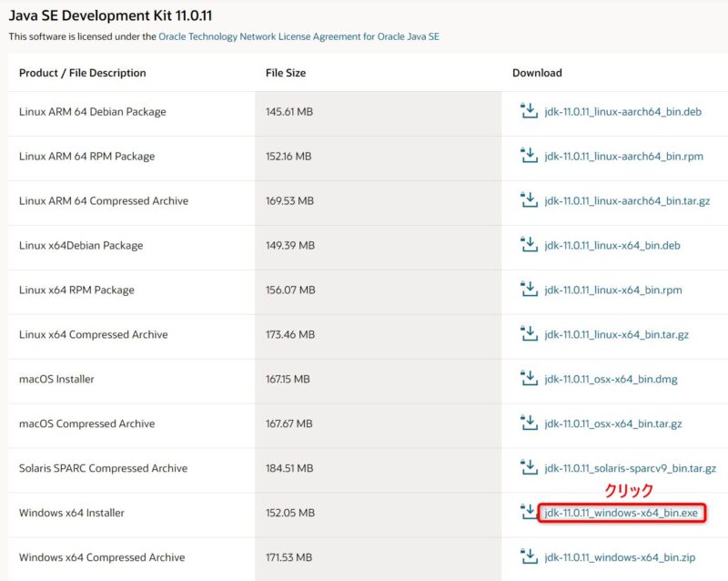Screen dimensions: 728x581
Task: Select 'Linux x64 Compressed Archive' text
Action: (94, 334)
